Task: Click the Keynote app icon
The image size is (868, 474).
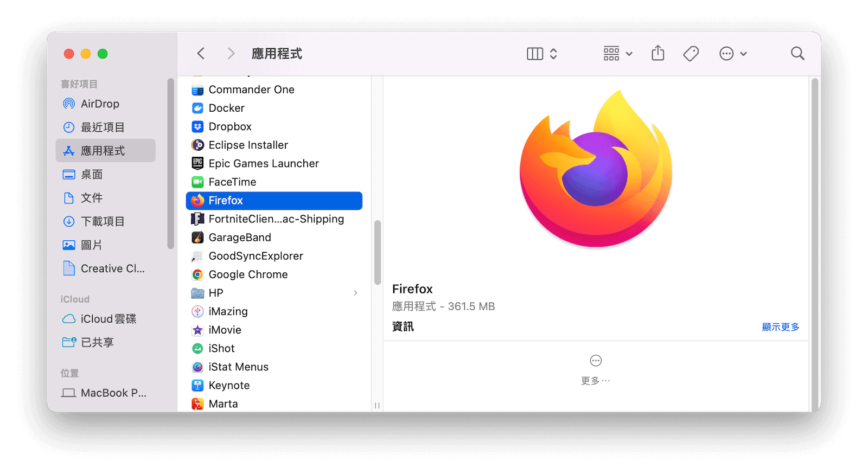Action: pos(197,386)
